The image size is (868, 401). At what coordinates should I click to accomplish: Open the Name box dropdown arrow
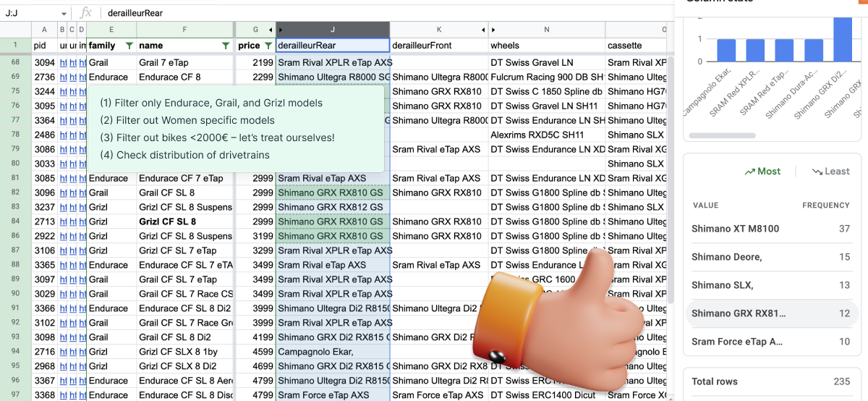tap(64, 13)
